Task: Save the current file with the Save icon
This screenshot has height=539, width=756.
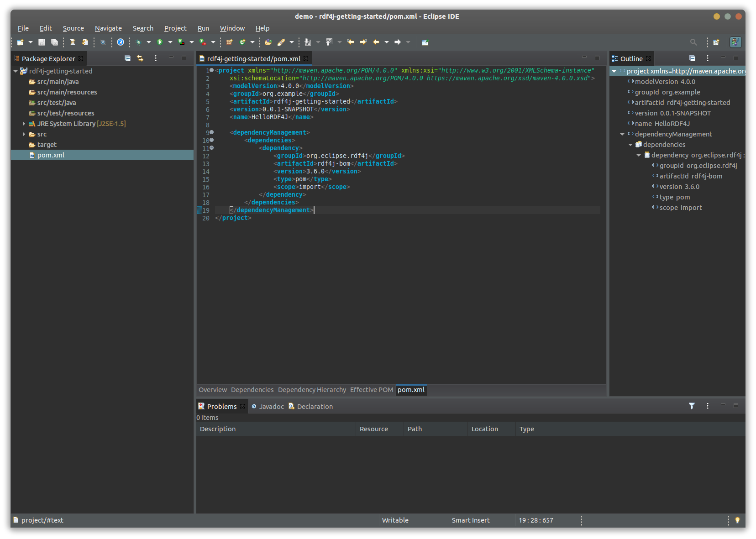Action: pos(42,42)
